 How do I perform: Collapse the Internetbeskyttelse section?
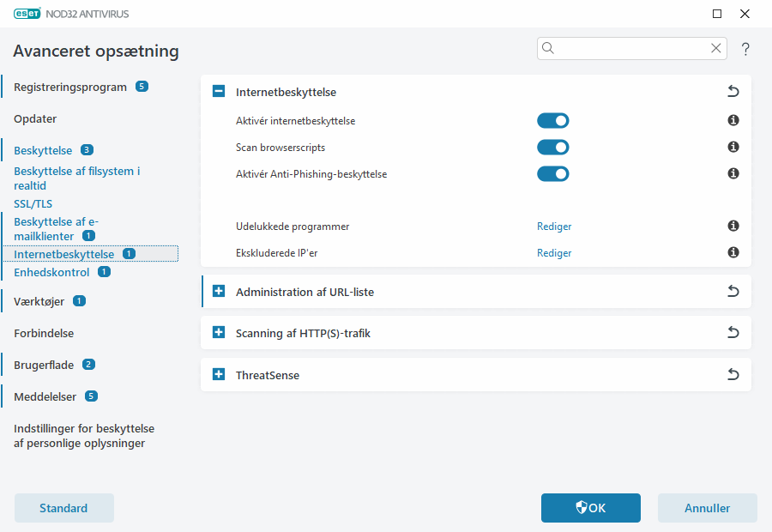(x=219, y=91)
